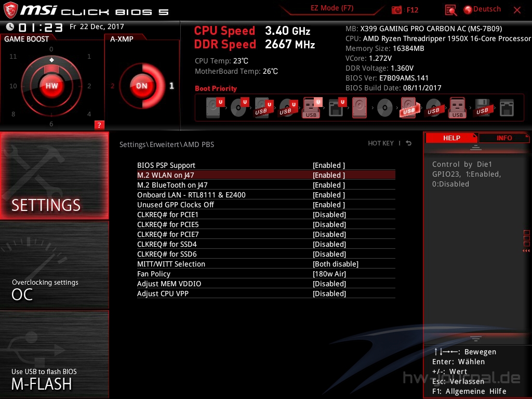
Task: Click the GAME BOOST panel title
Action: tap(26, 39)
